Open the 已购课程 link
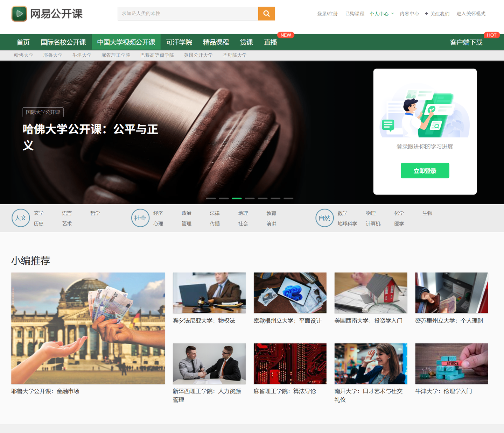Image resolution: width=504 pixels, height=433 pixels. click(355, 14)
